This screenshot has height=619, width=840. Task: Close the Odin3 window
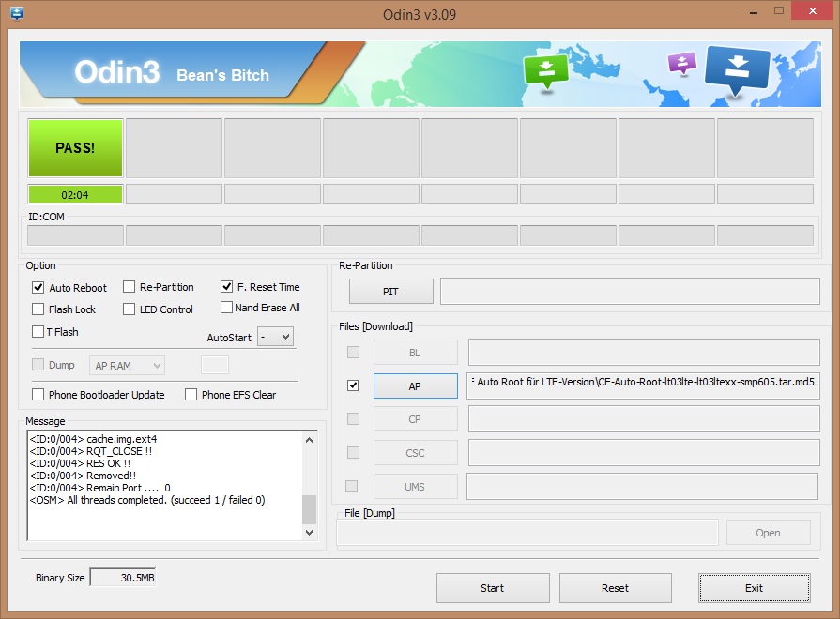coord(812,11)
